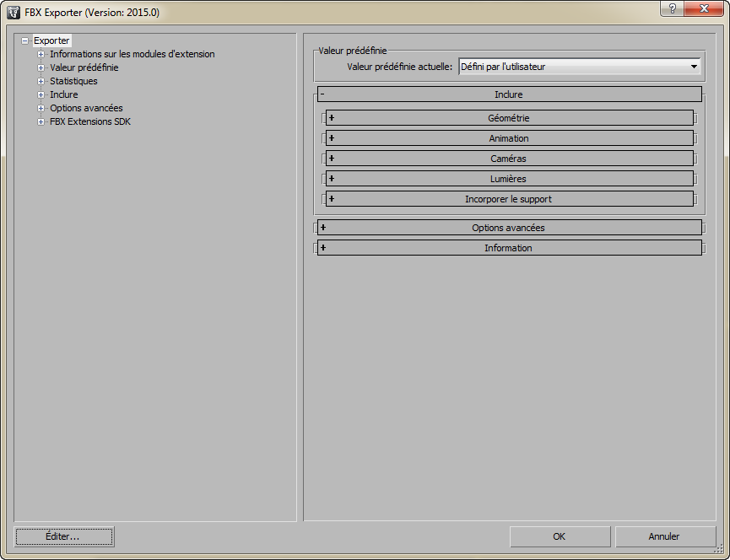Screen dimensions: 730x560
Task: Expand the FBX Extensions SDK node
Action: pos(41,121)
